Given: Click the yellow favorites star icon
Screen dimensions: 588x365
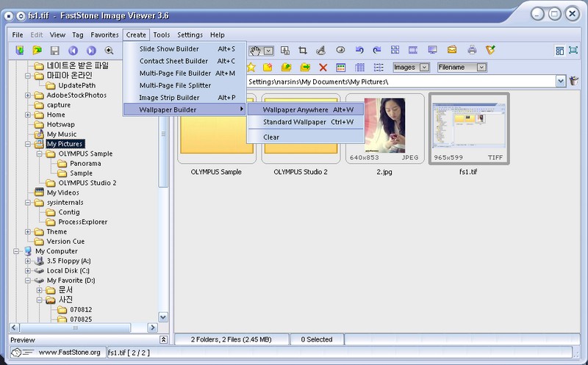Looking at the screenshot, I should (x=251, y=68).
